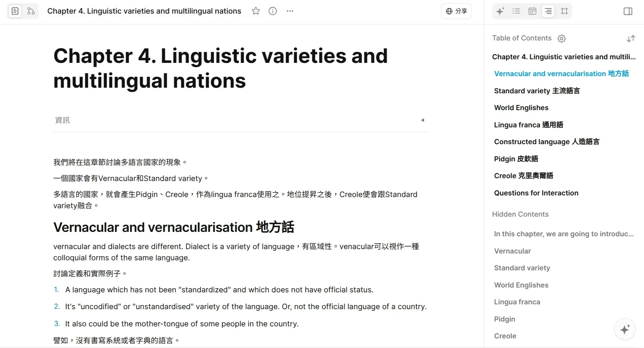The width and height of the screenshot is (644, 348).
Task: Navigate to Questions for Interaction section
Action: pyautogui.click(x=536, y=193)
